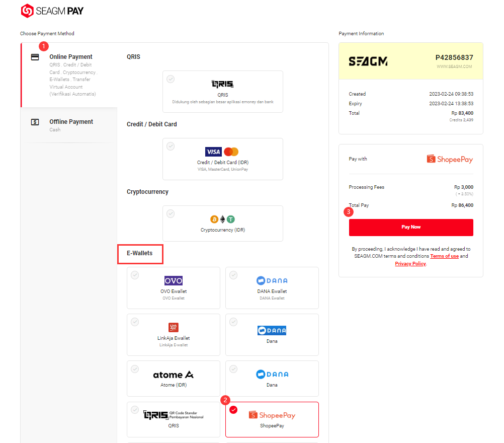Image resolution: width=504 pixels, height=443 pixels.
Task: Toggle the checked ShopeePay radio circle
Action: (x=234, y=410)
